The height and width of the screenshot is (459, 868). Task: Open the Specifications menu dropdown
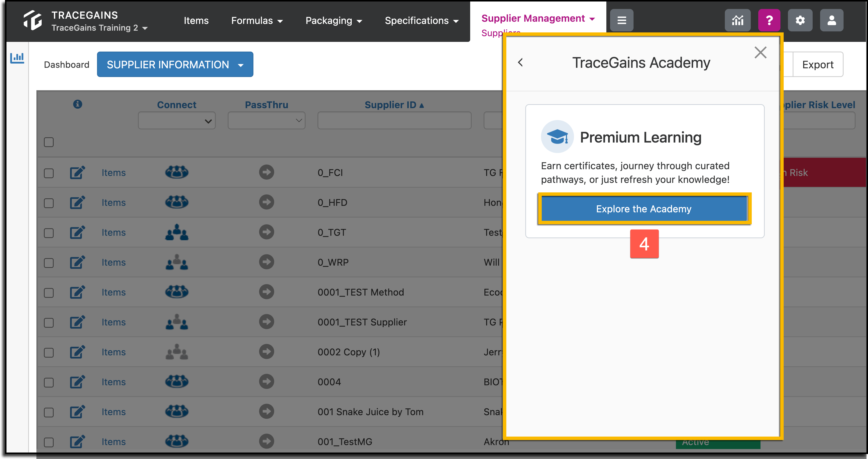[x=422, y=20]
